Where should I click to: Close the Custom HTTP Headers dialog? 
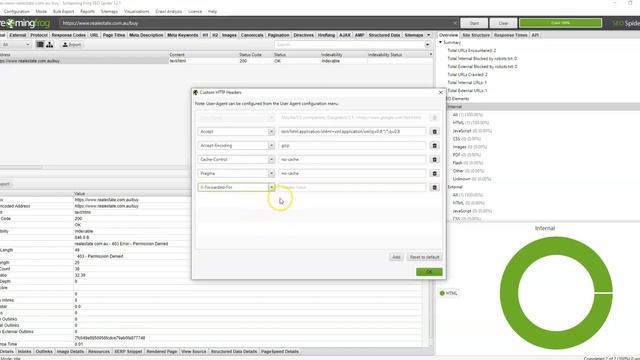pyautogui.click(x=440, y=93)
